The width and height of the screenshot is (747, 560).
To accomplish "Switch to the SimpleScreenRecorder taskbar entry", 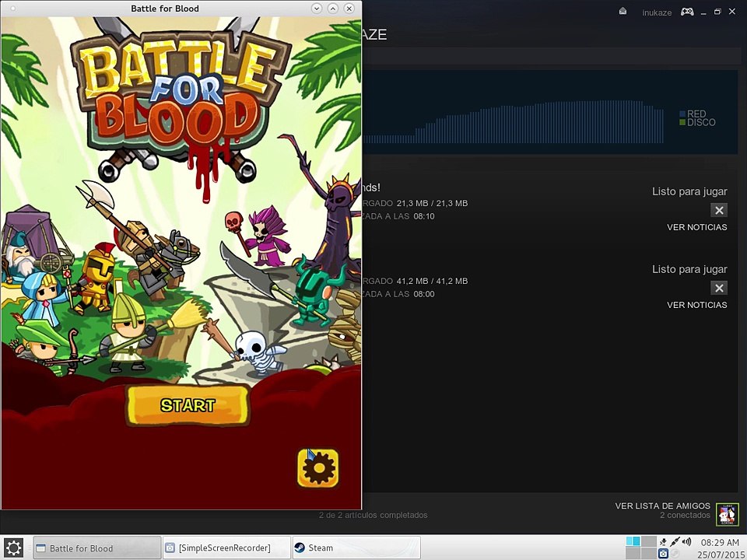I will pos(226,548).
